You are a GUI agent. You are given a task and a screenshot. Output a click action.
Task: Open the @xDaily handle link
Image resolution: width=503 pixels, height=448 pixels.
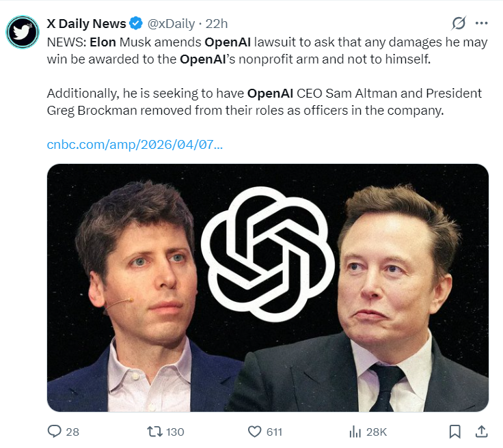[171, 24]
